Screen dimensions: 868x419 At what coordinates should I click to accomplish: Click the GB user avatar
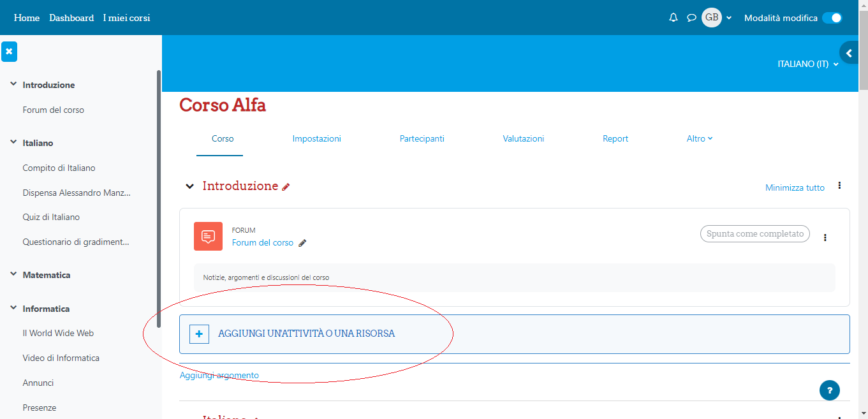tap(712, 17)
